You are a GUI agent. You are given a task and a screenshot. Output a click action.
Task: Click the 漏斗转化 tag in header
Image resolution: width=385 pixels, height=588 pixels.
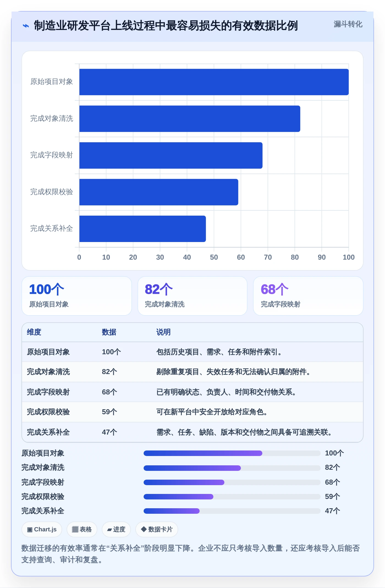coord(348,24)
